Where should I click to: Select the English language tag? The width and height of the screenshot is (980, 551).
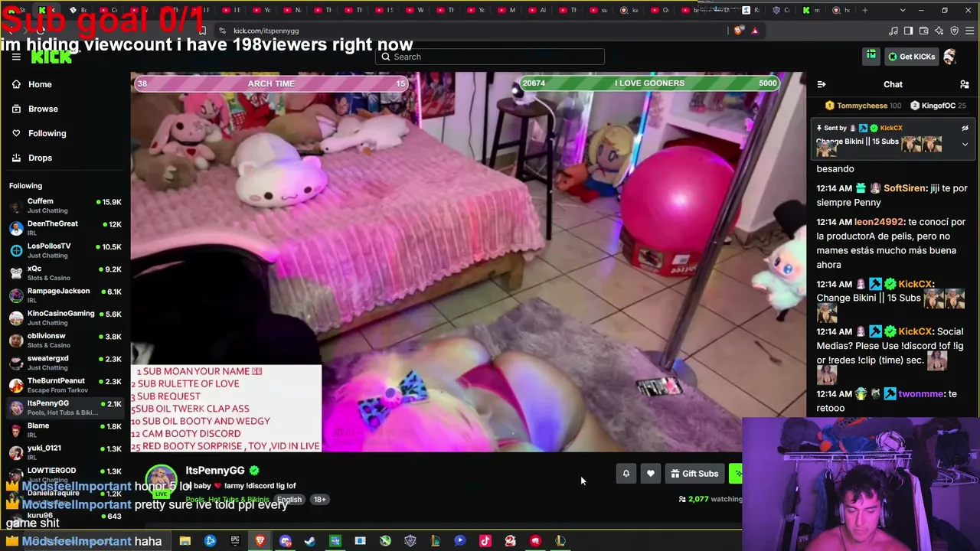pyautogui.click(x=289, y=500)
